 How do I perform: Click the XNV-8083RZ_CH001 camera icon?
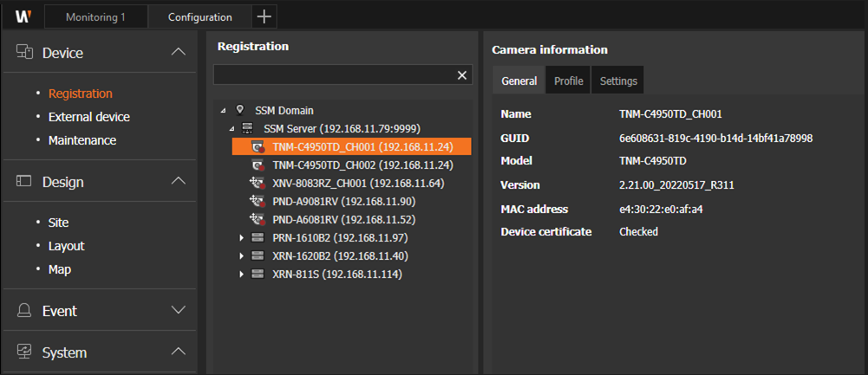tap(257, 184)
